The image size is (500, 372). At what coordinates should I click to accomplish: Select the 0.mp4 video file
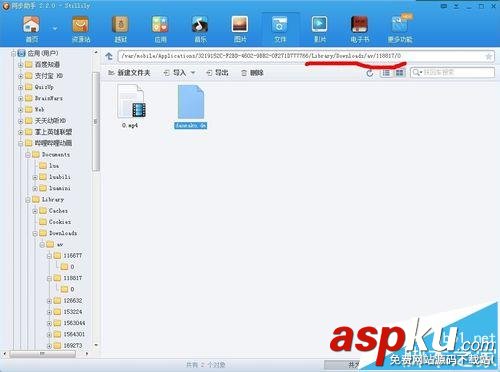131,106
